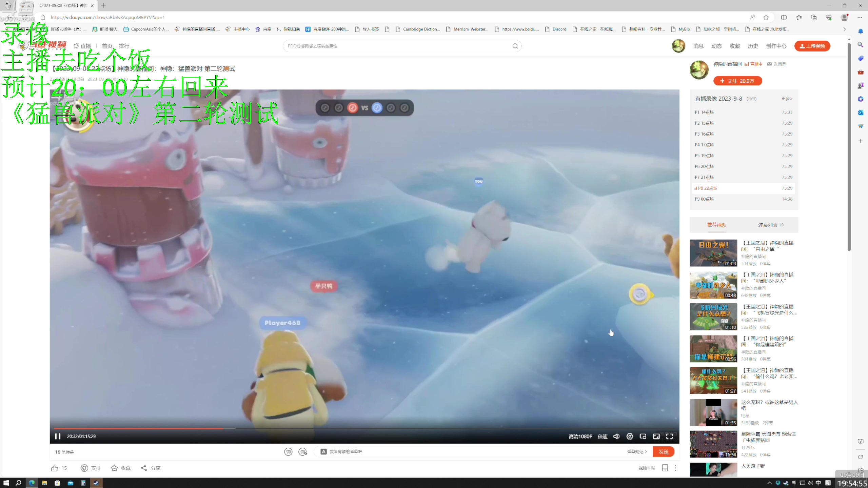
Task: Expand 更多 playlist list
Action: click(787, 99)
